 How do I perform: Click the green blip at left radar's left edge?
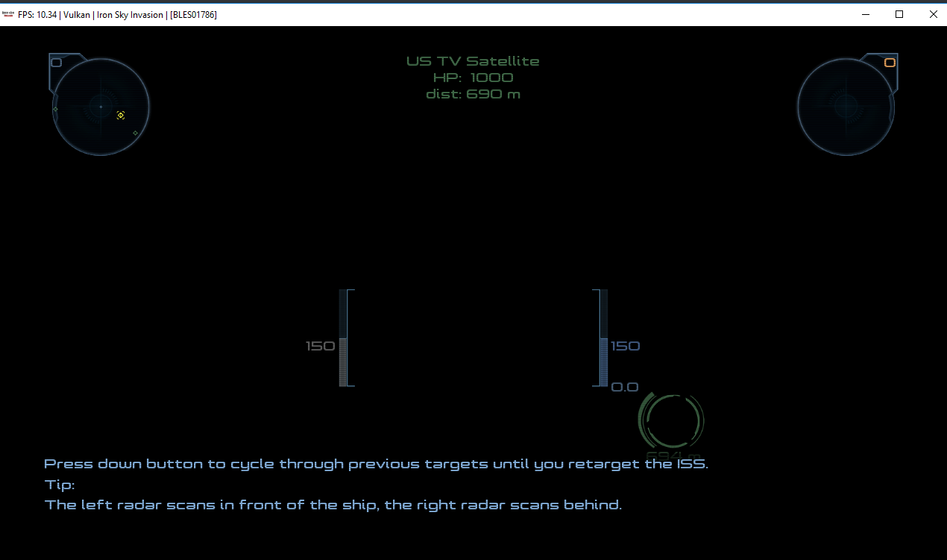pyautogui.click(x=55, y=109)
